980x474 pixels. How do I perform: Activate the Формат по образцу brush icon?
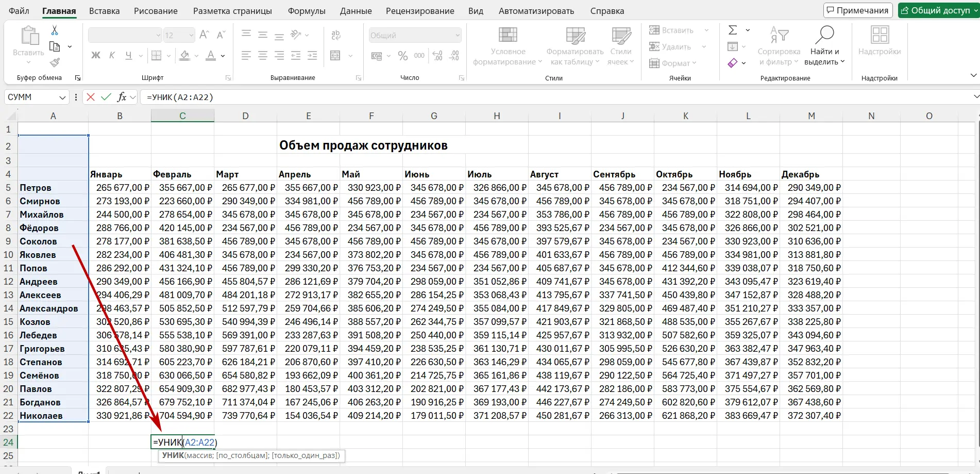(x=54, y=62)
